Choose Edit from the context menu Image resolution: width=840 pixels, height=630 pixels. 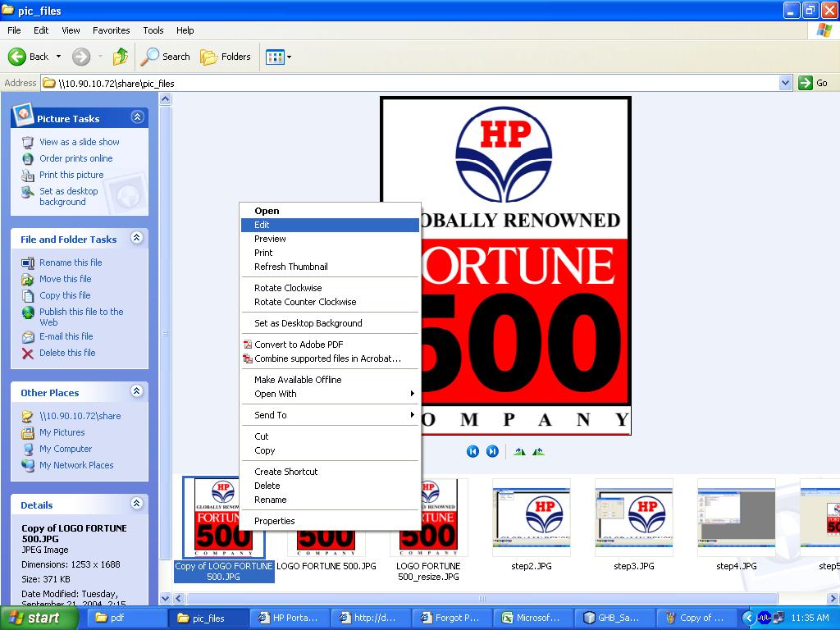click(262, 225)
